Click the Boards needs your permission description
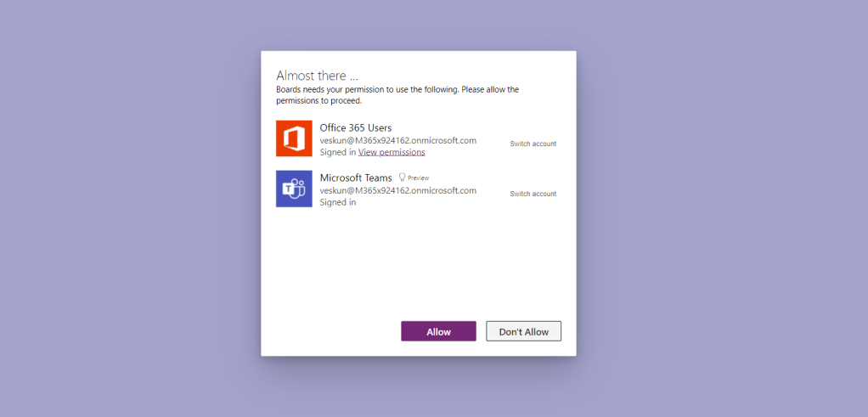 coord(397,89)
